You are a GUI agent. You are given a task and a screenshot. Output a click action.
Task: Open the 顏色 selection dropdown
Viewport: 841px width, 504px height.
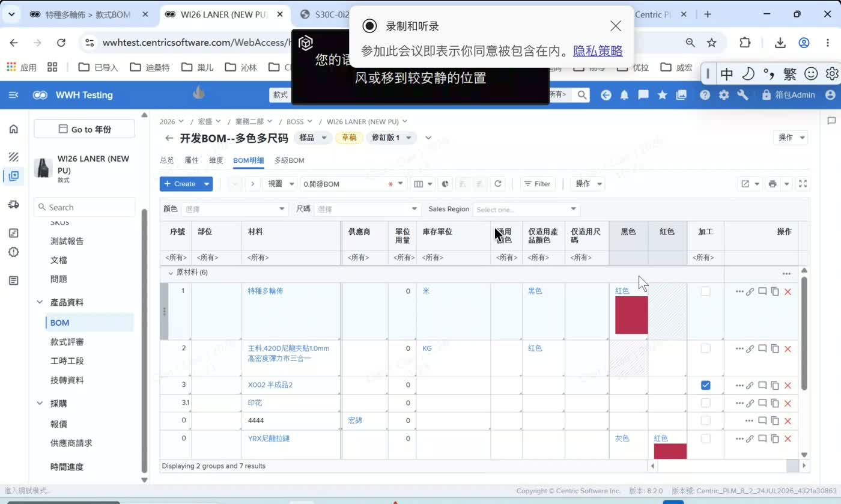[235, 209]
